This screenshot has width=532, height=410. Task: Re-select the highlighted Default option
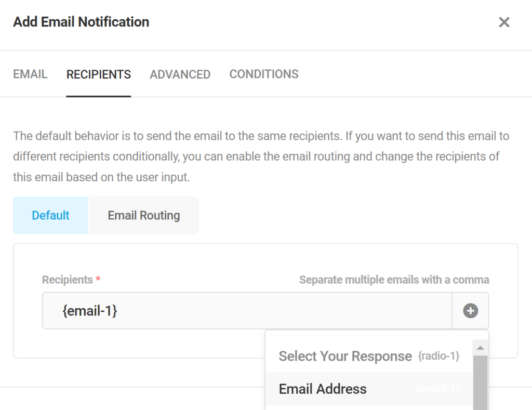click(x=50, y=215)
